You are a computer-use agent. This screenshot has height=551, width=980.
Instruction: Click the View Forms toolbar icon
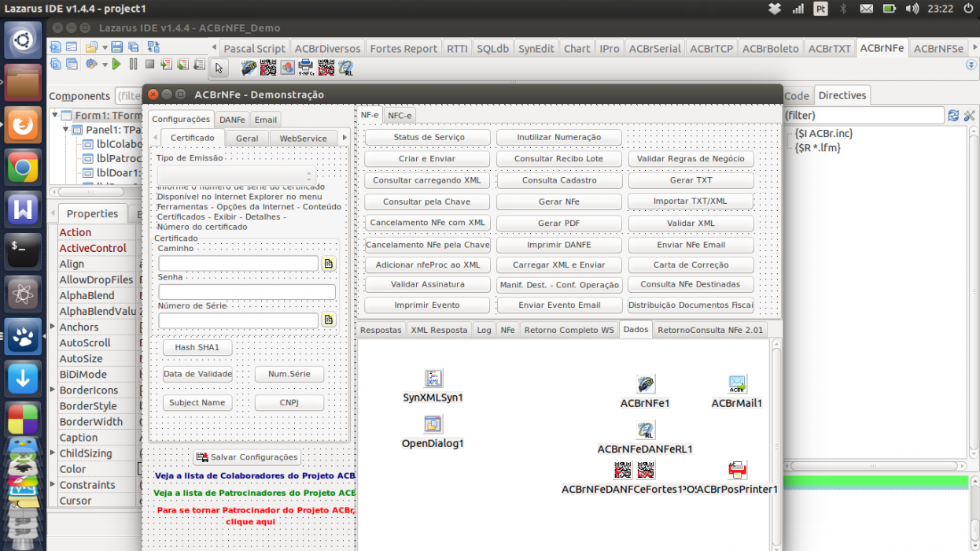[72, 65]
